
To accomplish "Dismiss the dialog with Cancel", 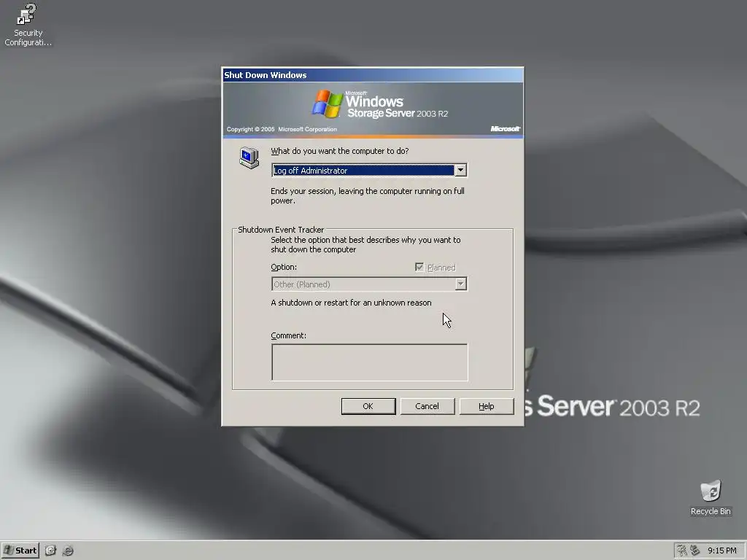I will pos(427,406).
